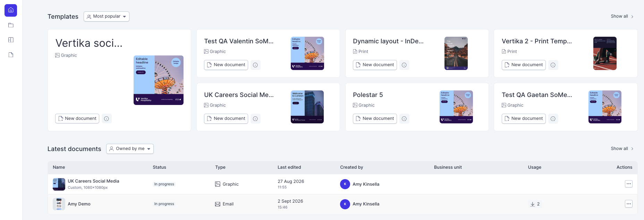Create new document from Polestar 5
Image resolution: width=644 pixels, height=220 pixels.
point(375,118)
